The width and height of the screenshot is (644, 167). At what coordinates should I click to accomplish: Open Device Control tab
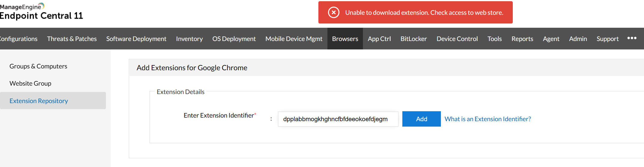pyautogui.click(x=457, y=39)
